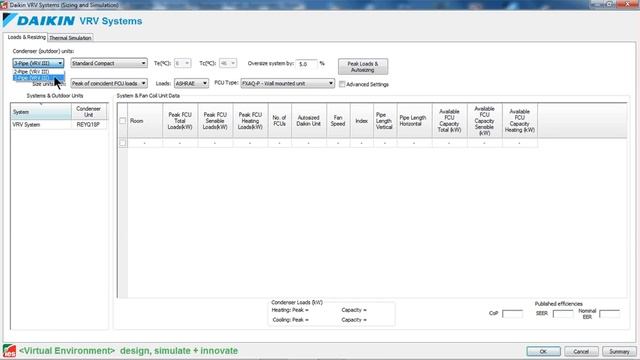
Task: Switch to the Thermal Simulation tab
Action: pos(70,38)
